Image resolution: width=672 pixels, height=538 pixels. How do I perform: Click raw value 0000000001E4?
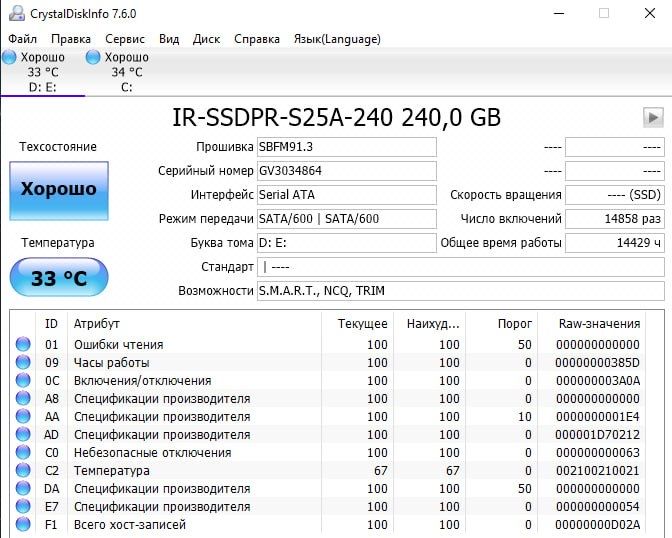pyautogui.click(x=597, y=417)
